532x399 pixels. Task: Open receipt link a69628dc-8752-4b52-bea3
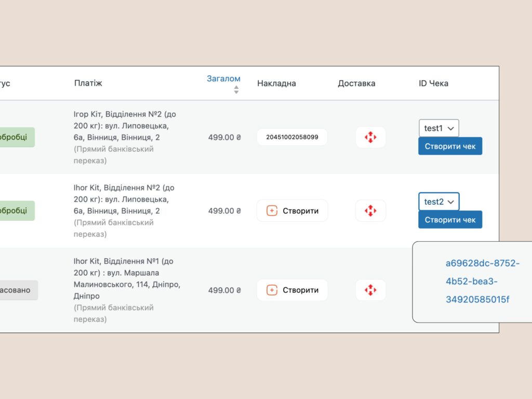[x=482, y=282]
